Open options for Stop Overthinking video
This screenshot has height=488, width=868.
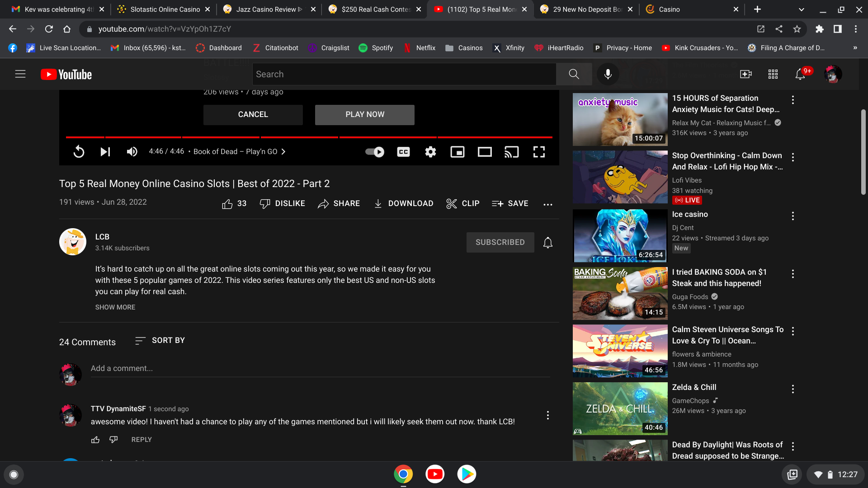coord(793,158)
